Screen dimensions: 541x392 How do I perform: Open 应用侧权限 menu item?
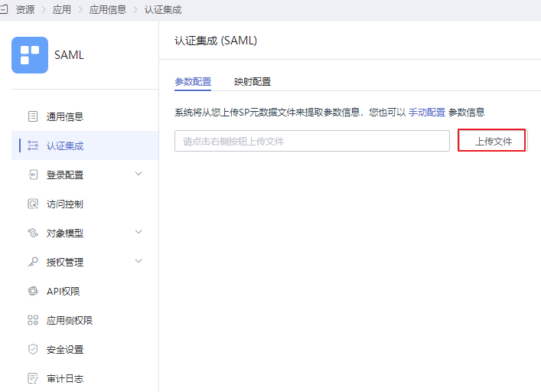click(70, 320)
